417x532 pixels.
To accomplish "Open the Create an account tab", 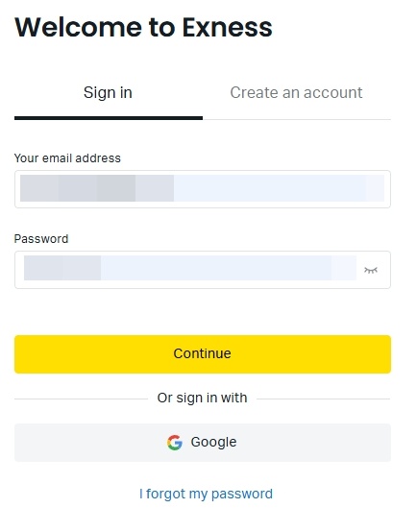I will tap(296, 92).
